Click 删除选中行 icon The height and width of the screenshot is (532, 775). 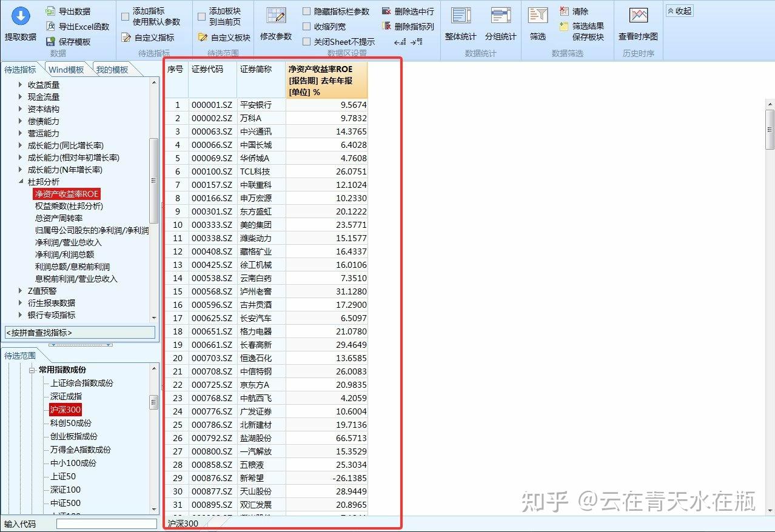point(386,12)
